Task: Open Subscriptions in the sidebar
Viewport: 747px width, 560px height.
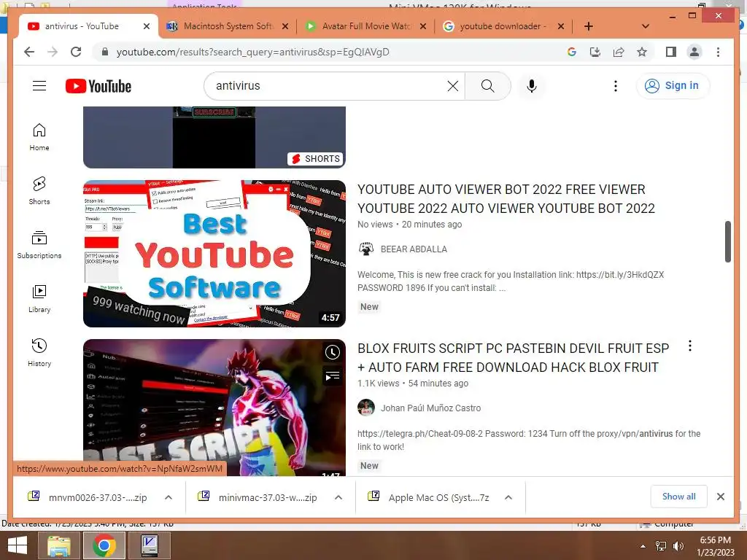Action: (x=39, y=245)
